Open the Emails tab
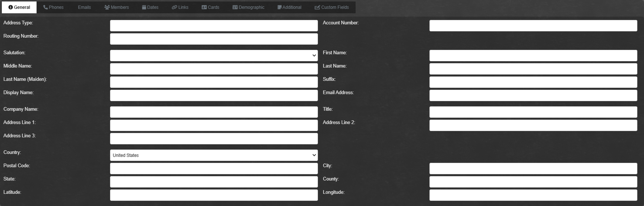Viewport: 644px width, 206px height. [84, 7]
